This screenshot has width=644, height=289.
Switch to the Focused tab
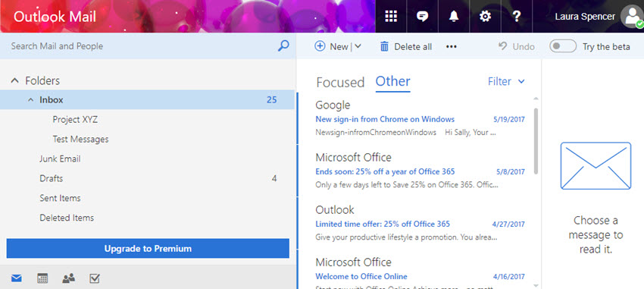click(x=340, y=82)
